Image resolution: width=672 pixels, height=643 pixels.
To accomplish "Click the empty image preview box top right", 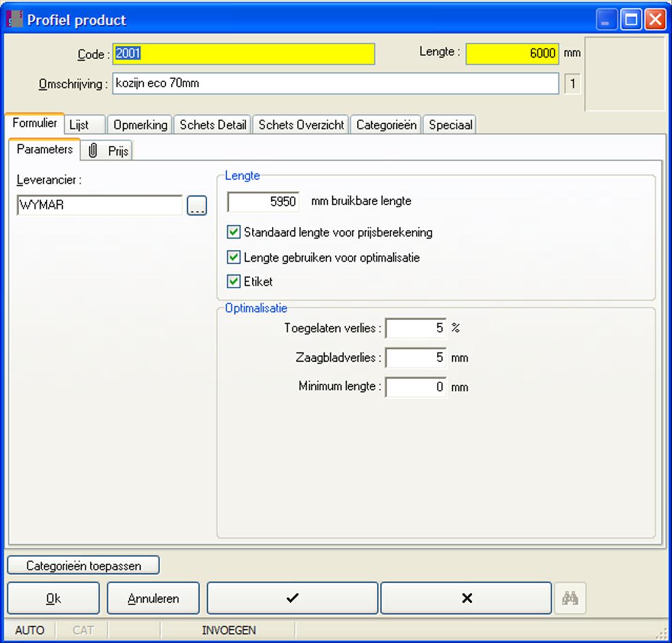I will tap(624, 74).
